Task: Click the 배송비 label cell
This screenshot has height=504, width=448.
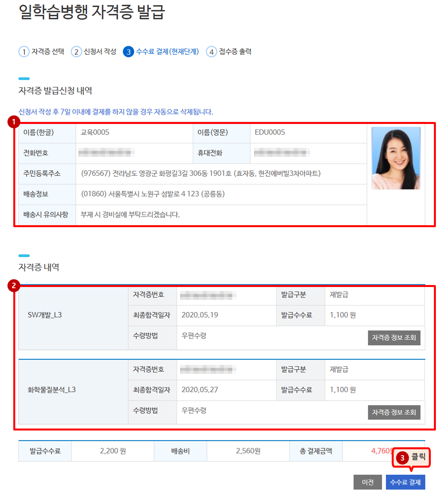Action: (x=180, y=451)
